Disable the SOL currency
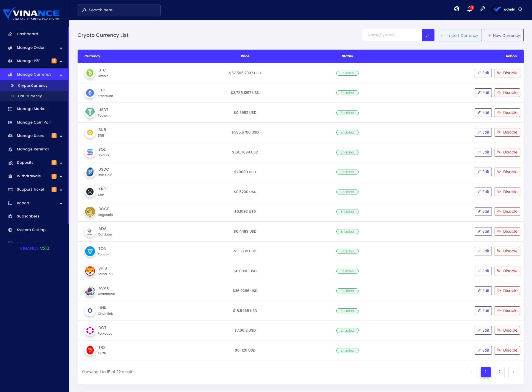 [507, 152]
